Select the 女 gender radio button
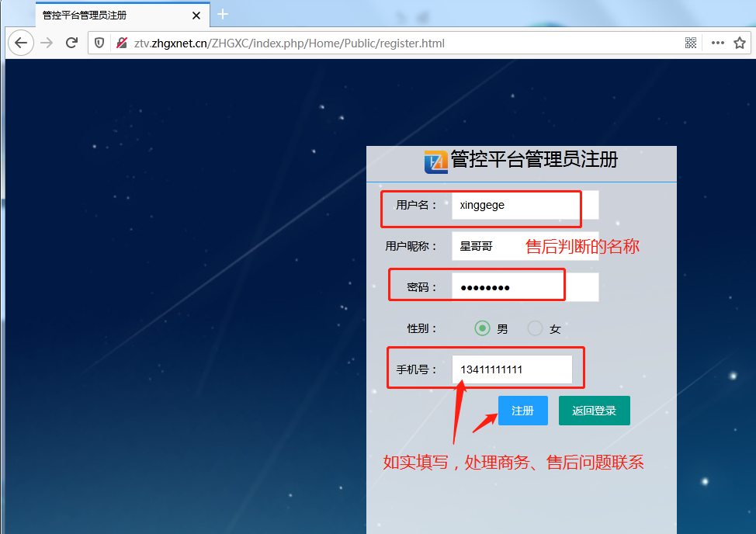The image size is (756, 534). 535,328
